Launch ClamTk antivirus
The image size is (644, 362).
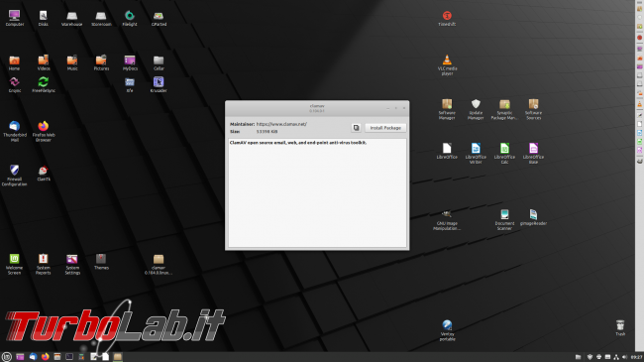pyautogui.click(x=44, y=174)
